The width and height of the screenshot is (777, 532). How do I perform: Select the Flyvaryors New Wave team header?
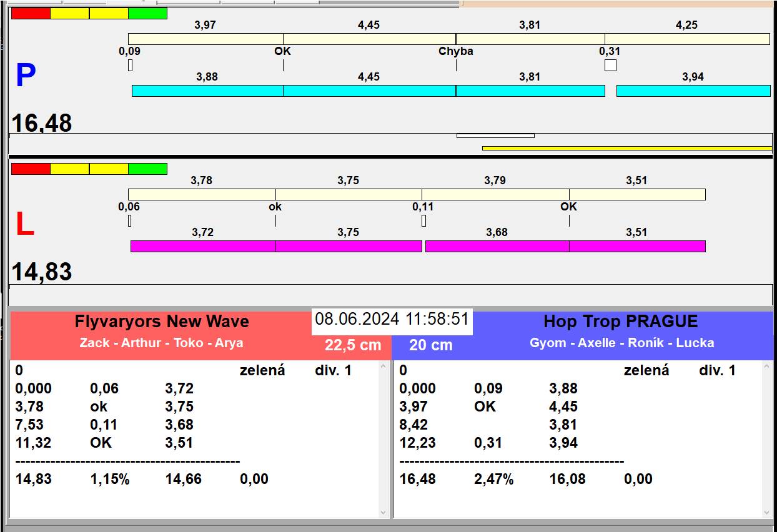click(x=162, y=322)
